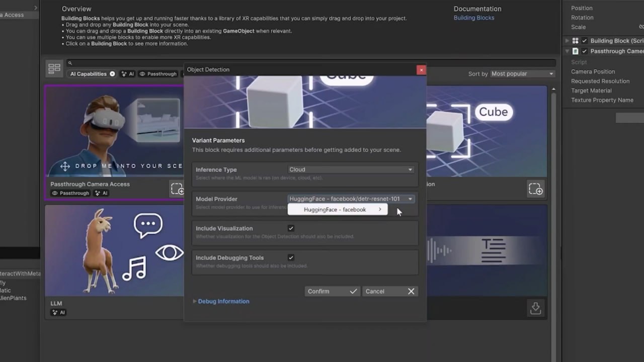
Task: Uncheck Include Visualization checkbox
Action: [291, 228]
